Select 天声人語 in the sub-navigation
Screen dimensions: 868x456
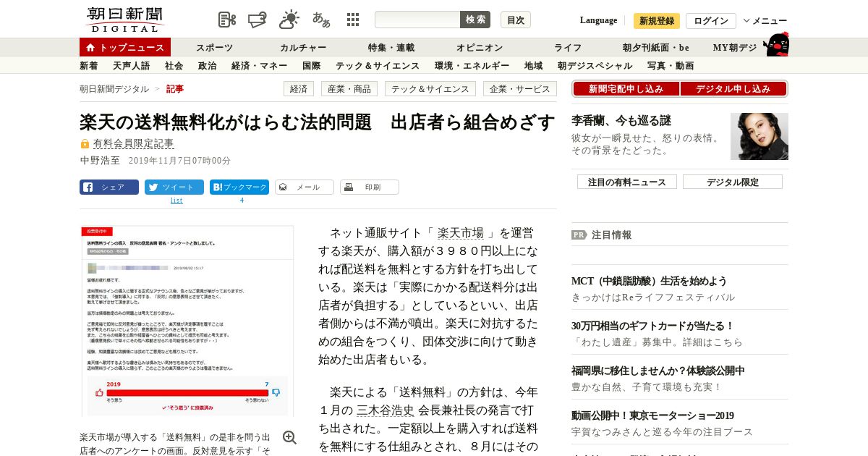point(132,66)
